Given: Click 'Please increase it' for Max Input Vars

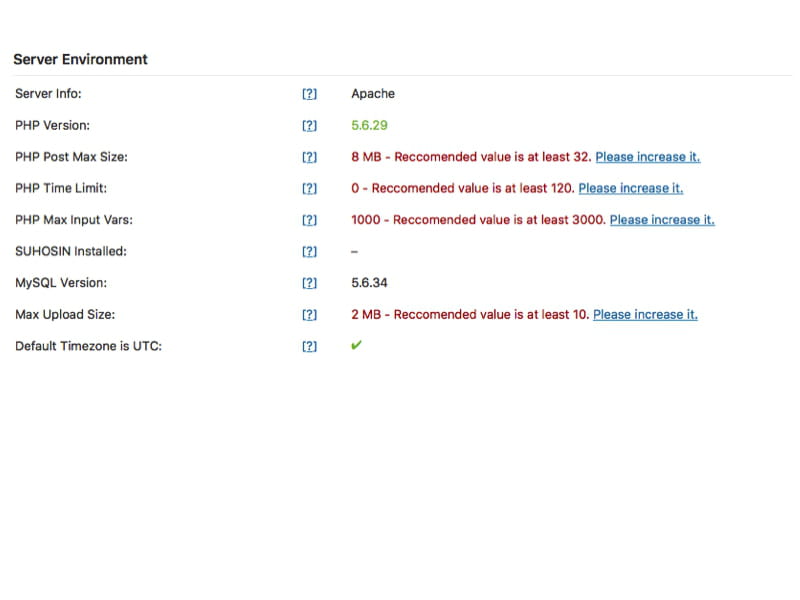Looking at the screenshot, I should (x=662, y=220).
